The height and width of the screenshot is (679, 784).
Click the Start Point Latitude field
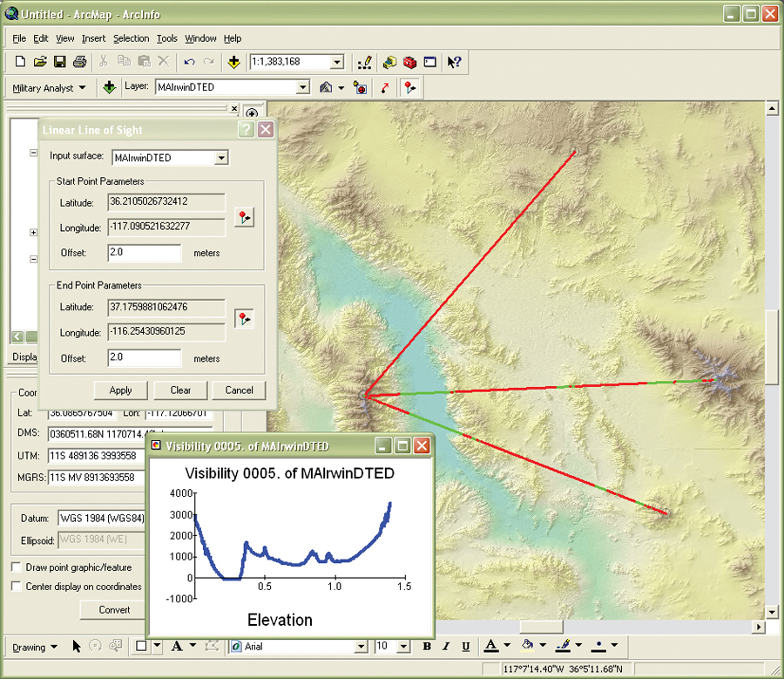(166, 202)
